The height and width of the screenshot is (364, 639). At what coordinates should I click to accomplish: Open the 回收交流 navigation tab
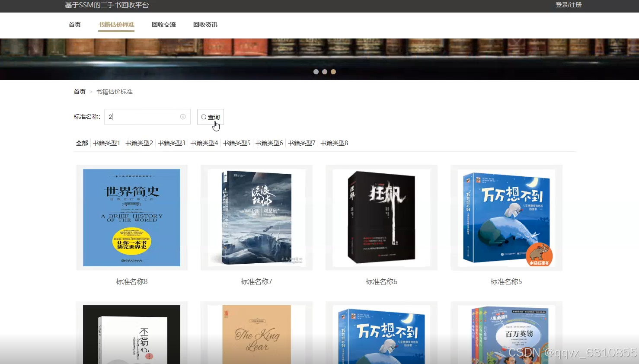point(164,25)
